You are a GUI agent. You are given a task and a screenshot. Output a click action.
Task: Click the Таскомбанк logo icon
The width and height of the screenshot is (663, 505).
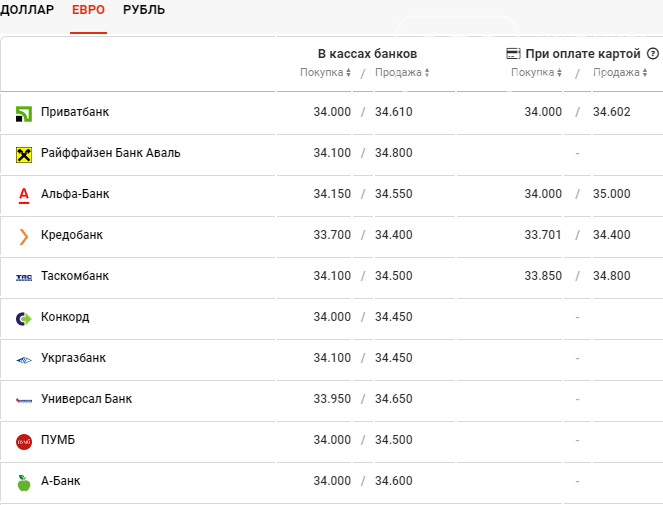pyautogui.click(x=24, y=277)
